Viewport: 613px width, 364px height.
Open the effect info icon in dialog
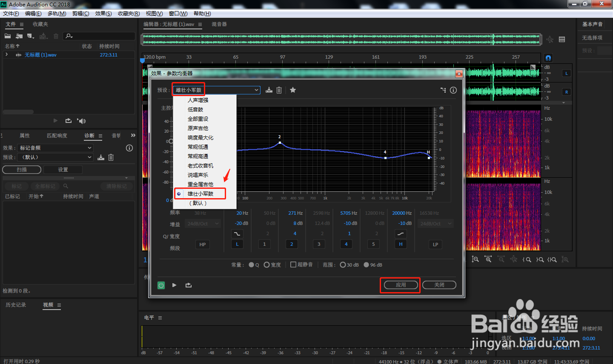pyautogui.click(x=453, y=90)
